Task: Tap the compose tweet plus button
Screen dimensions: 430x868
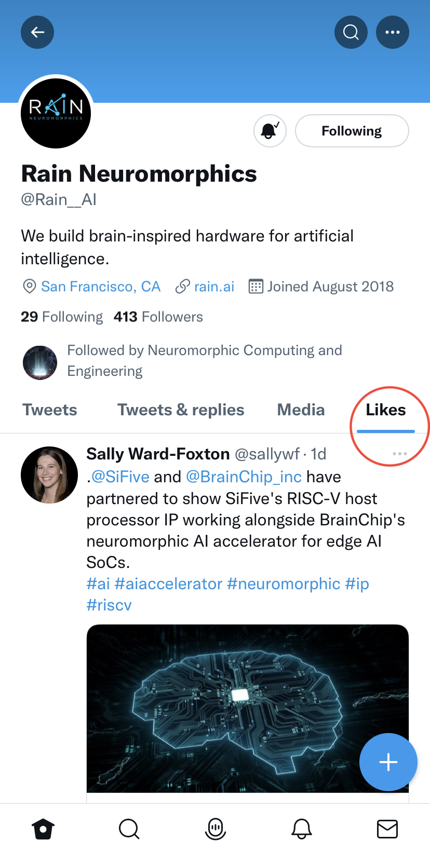Action: pos(388,762)
